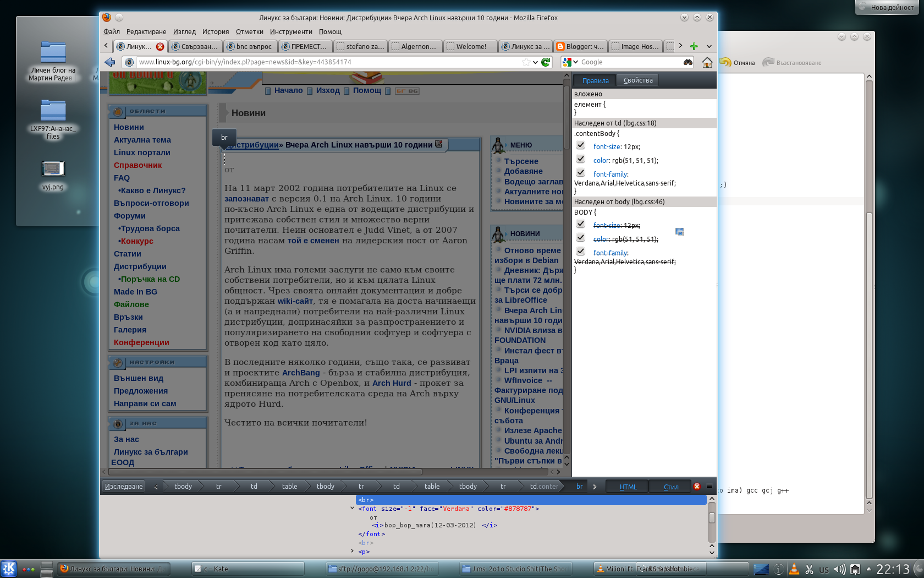Click page horizontal scrollbar thumb
The width and height of the screenshot is (924, 578).
tap(265, 472)
